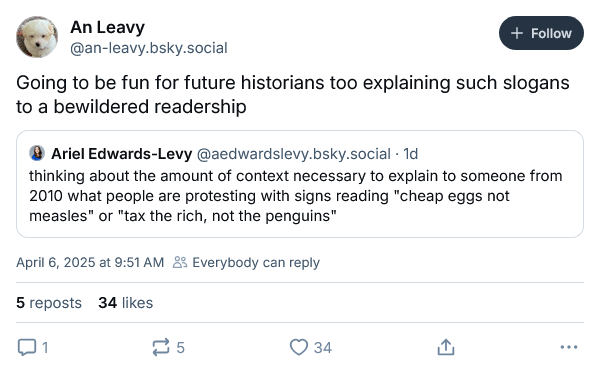Follow An Leavy
Image resolution: width=600 pixels, height=373 pixels.
click(x=541, y=33)
